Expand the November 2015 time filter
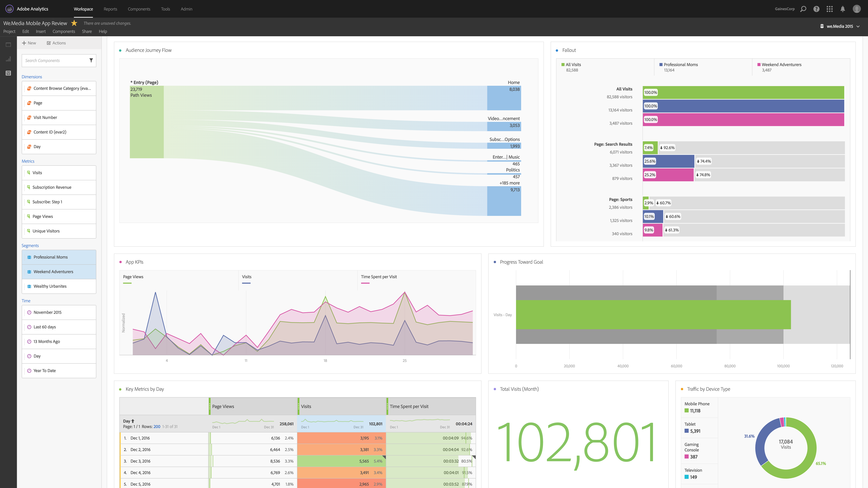 (48, 312)
